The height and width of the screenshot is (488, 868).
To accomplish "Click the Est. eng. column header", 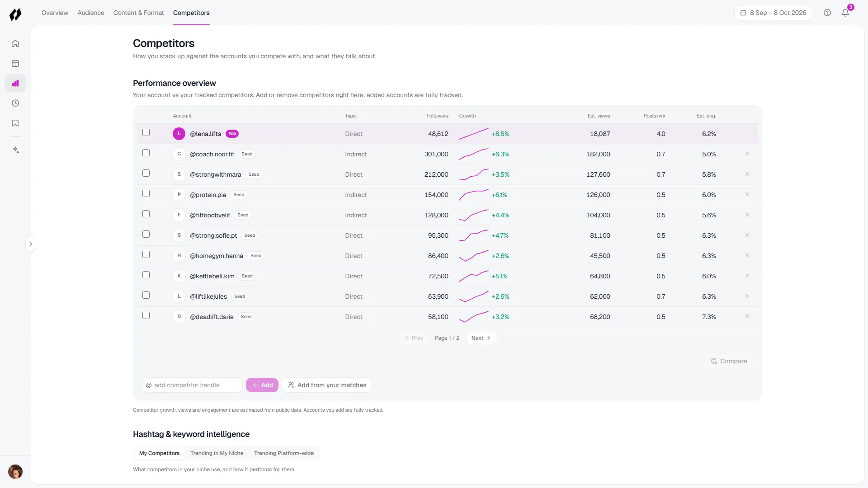I will click(706, 116).
